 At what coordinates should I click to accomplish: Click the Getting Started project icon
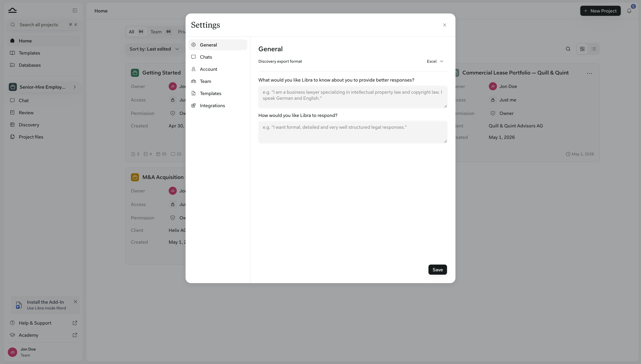point(135,73)
